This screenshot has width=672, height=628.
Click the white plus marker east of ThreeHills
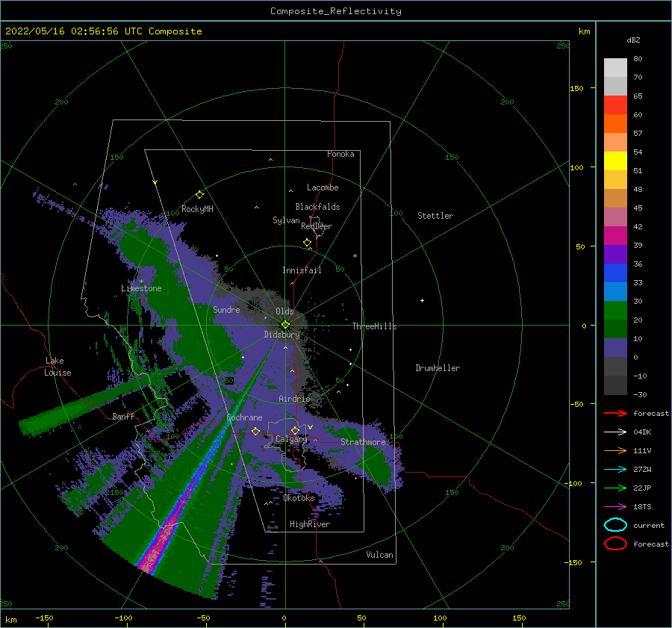pyautogui.click(x=422, y=300)
